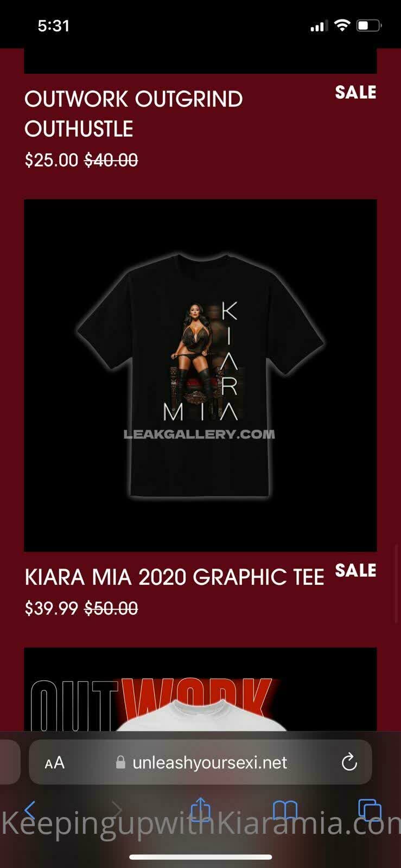
Task: Tap the padlock icon in address bar
Action: click(x=121, y=762)
